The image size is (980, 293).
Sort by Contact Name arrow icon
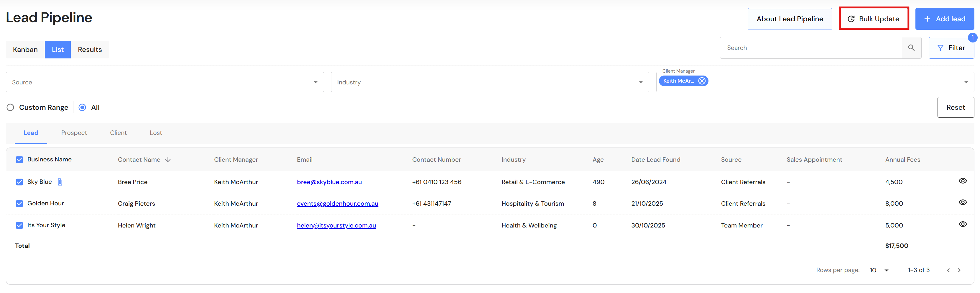tap(168, 160)
